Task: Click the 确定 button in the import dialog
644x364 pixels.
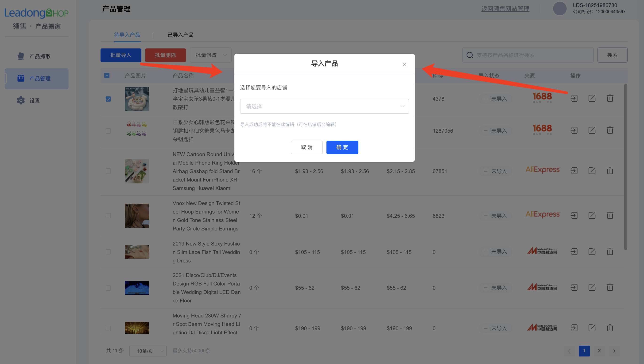Action: coord(342,147)
